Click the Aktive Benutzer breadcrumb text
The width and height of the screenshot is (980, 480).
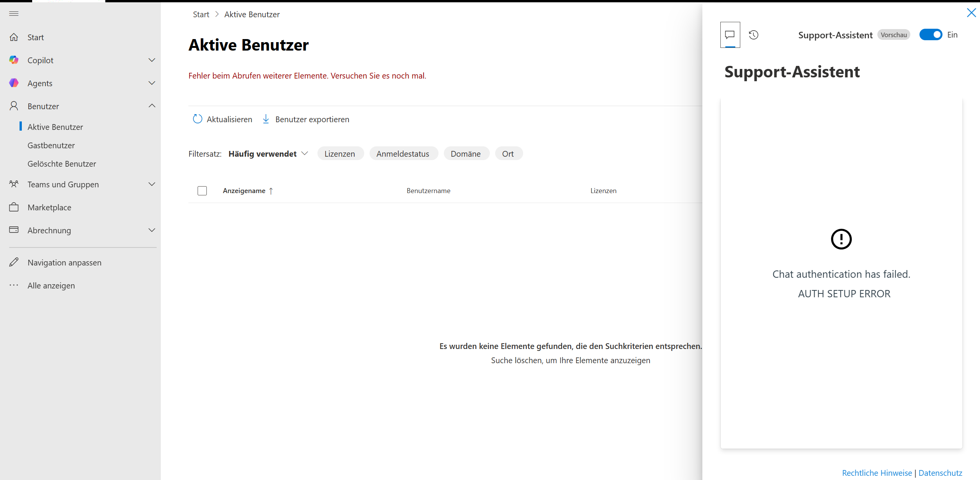[x=252, y=15]
